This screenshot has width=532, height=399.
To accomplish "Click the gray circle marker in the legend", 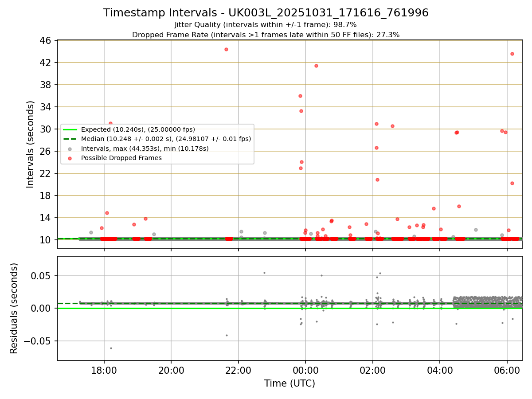I will (x=70, y=149).
